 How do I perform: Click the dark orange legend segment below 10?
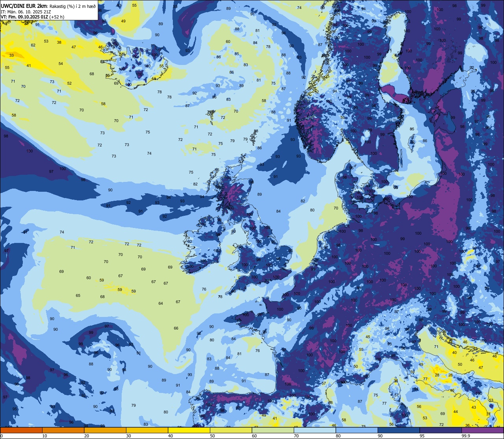pyautogui.click(x=21, y=430)
